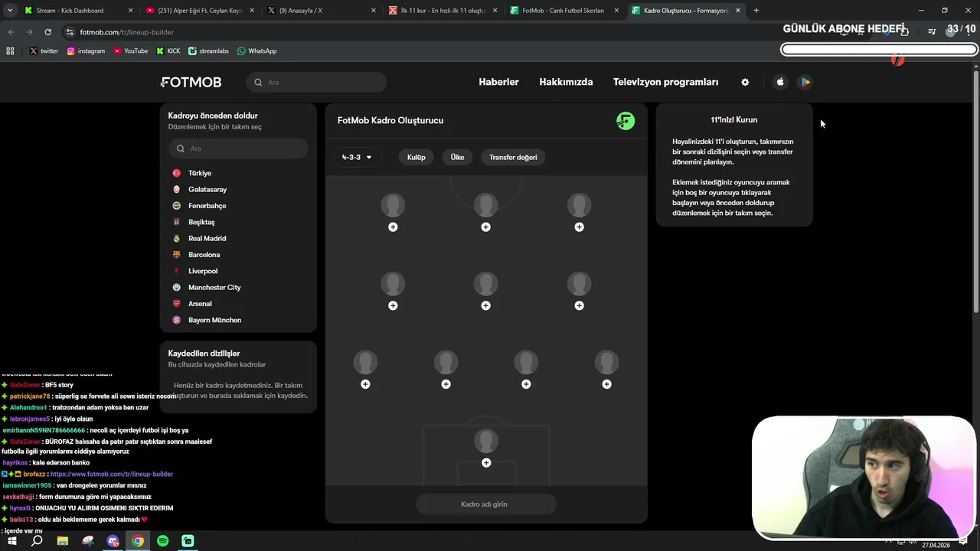Click the green FotMob badge in lineup builder
The height and width of the screenshot is (551, 980).
pyautogui.click(x=626, y=121)
